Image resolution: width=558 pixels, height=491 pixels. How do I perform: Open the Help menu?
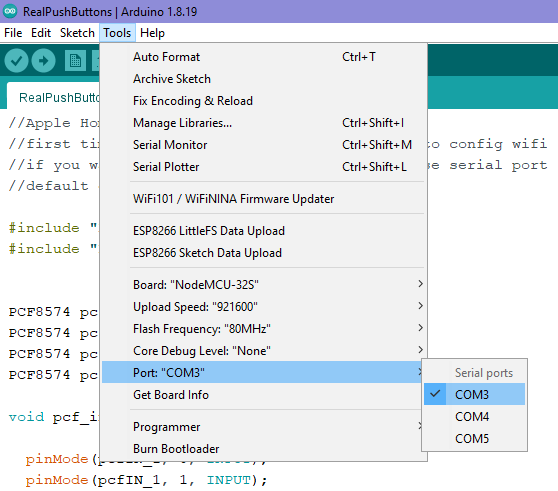tap(152, 33)
